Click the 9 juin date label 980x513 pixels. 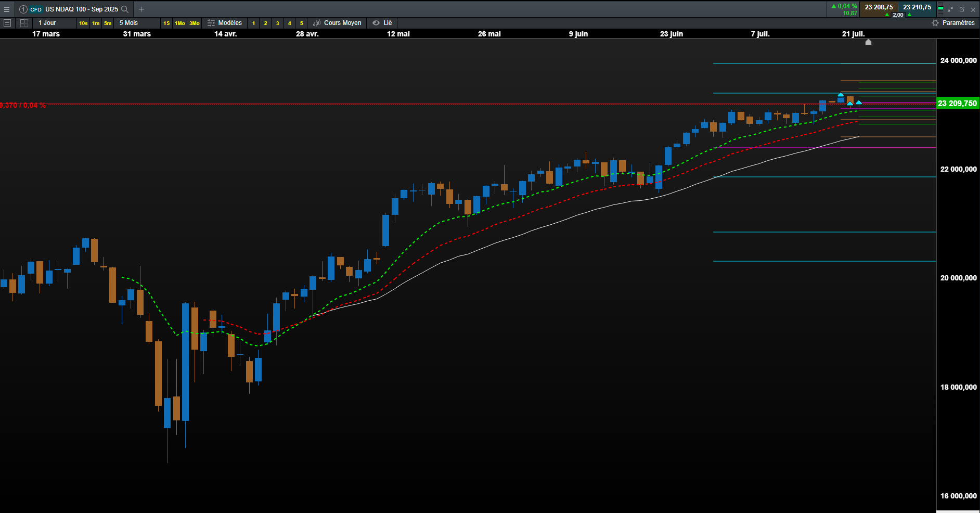578,34
